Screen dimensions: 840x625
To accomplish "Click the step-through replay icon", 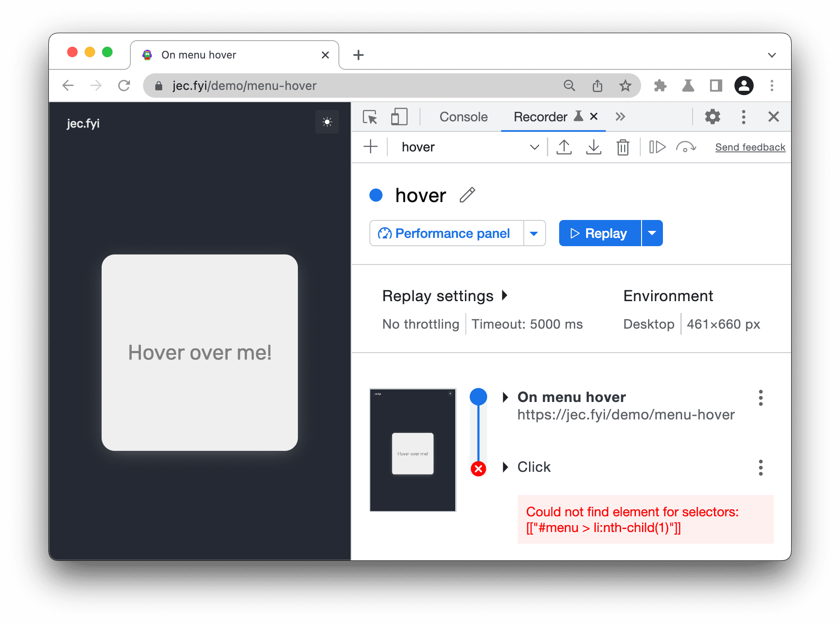I will (x=656, y=146).
